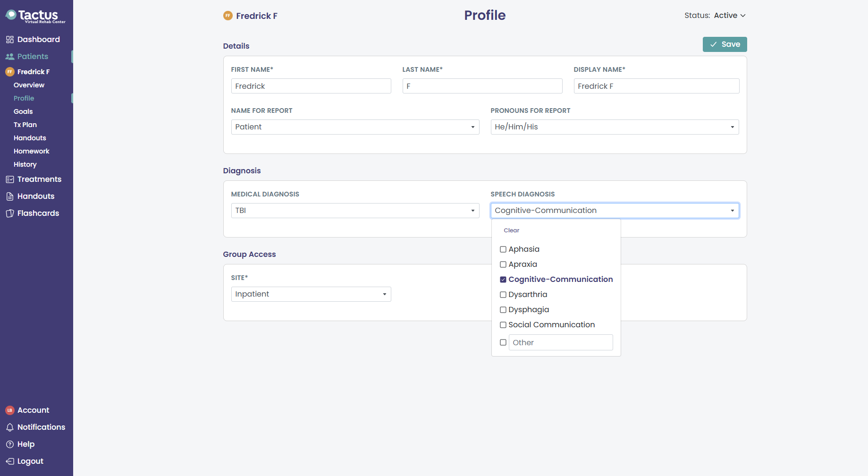Tick the Dysphagia checkbox
This screenshot has height=476, width=868.
click(503, 310)
